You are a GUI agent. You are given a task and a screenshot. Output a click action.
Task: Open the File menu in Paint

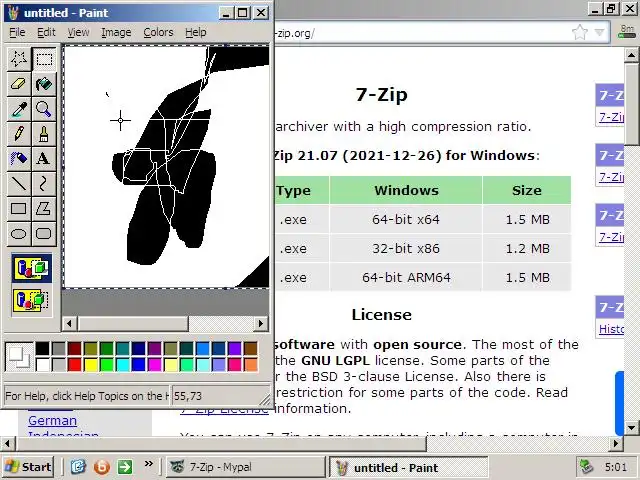tap(17, 32)
